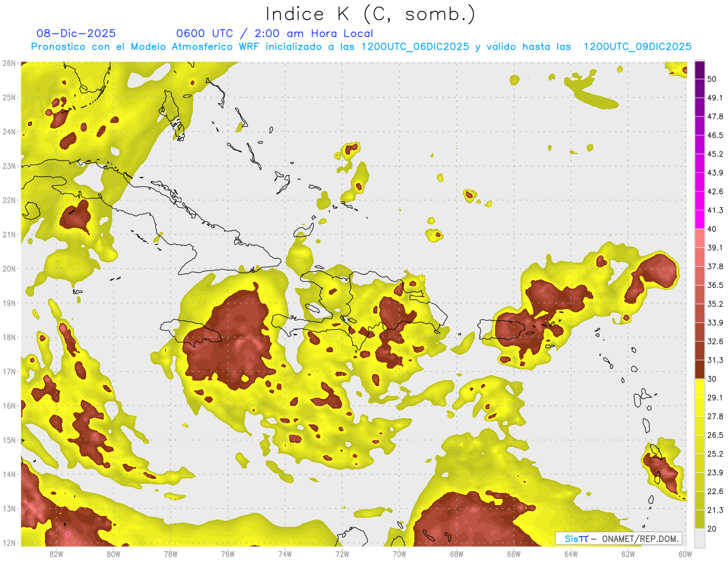Viewport: 728px width, 562px height.
Task: Click the colorbar value '47.8'
Action: [715, 116]
